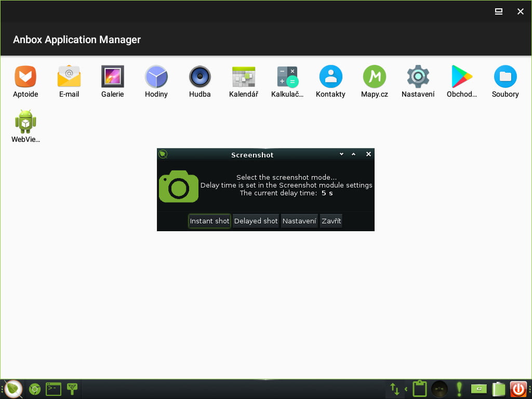
Task: Open the Aptoide app
Action: pyautogui.click(x=25, y=82)
